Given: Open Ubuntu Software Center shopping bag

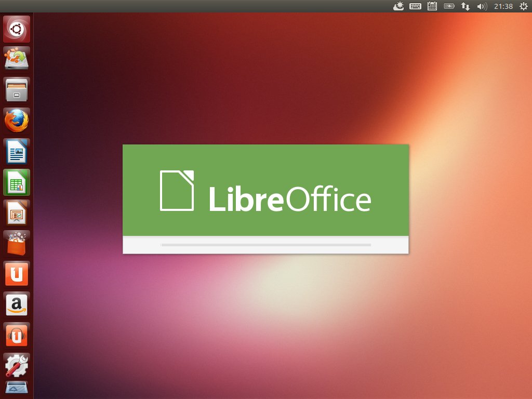Looking at the screenshot, I should (17, 243).
